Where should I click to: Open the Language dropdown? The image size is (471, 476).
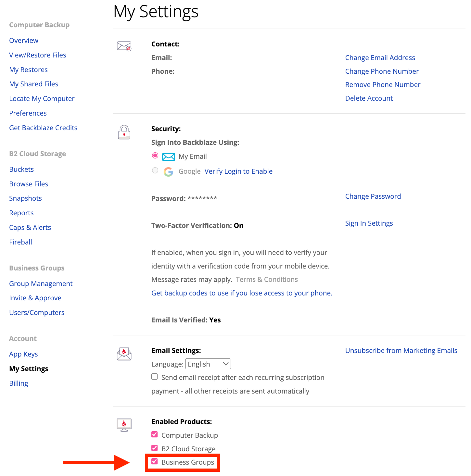coord(208,364)
